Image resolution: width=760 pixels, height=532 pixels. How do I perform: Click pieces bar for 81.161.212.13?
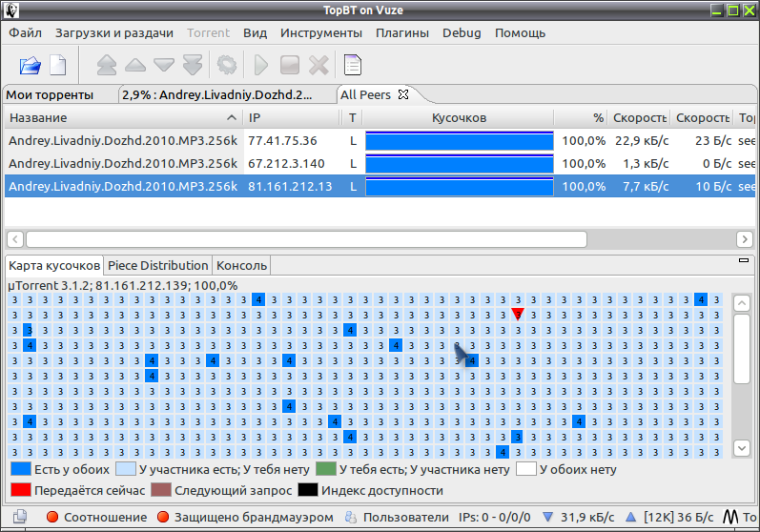pyautogui.click(x=459, y=187)
